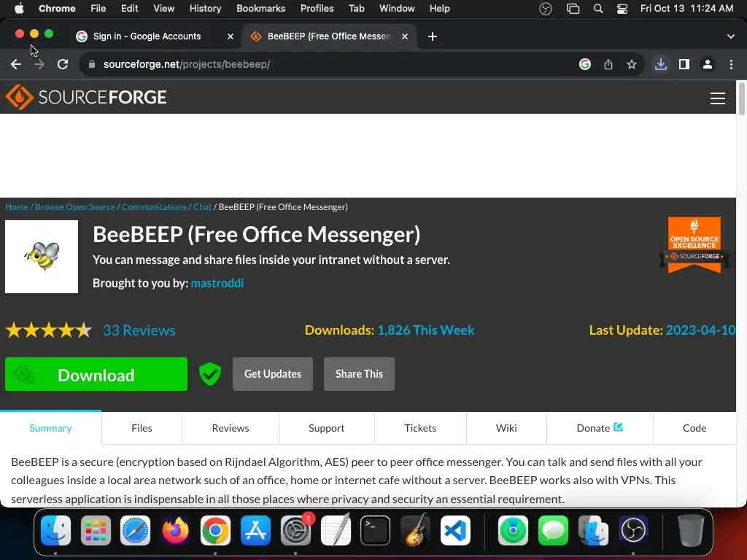Open macOS Control Center icon
The image size is (747, 560).
(622, 9)
